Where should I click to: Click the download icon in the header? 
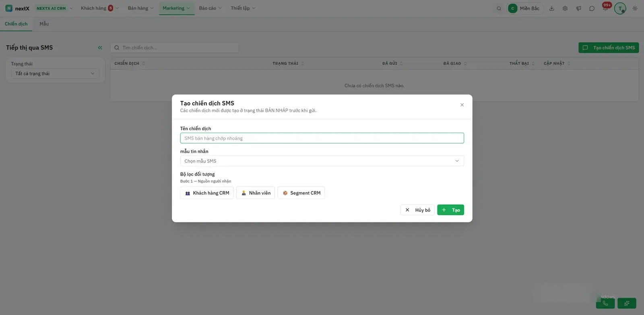[x=552, y=8]
